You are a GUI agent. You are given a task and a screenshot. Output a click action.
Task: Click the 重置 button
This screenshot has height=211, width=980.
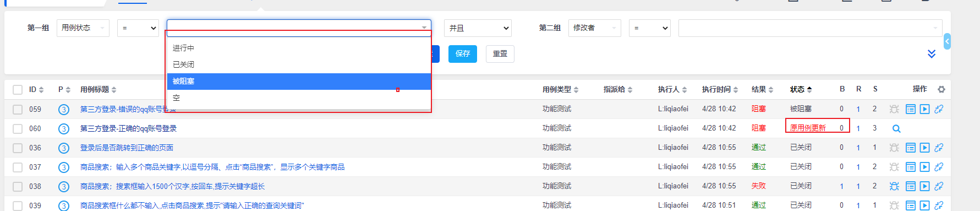pos(500,54)
